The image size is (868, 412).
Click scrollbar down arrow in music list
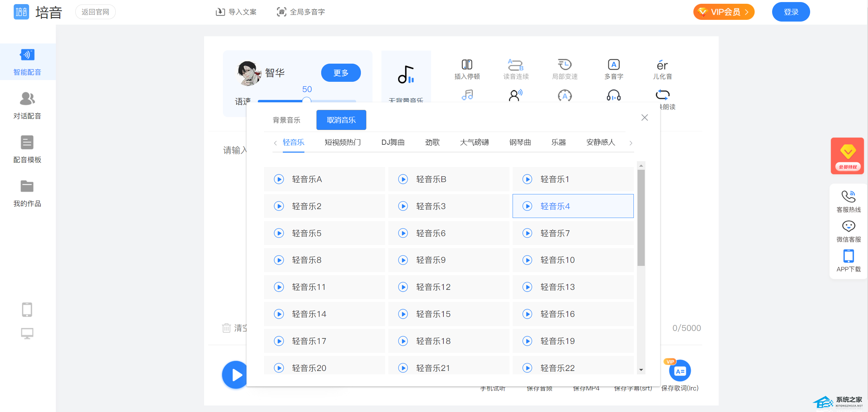641,370
